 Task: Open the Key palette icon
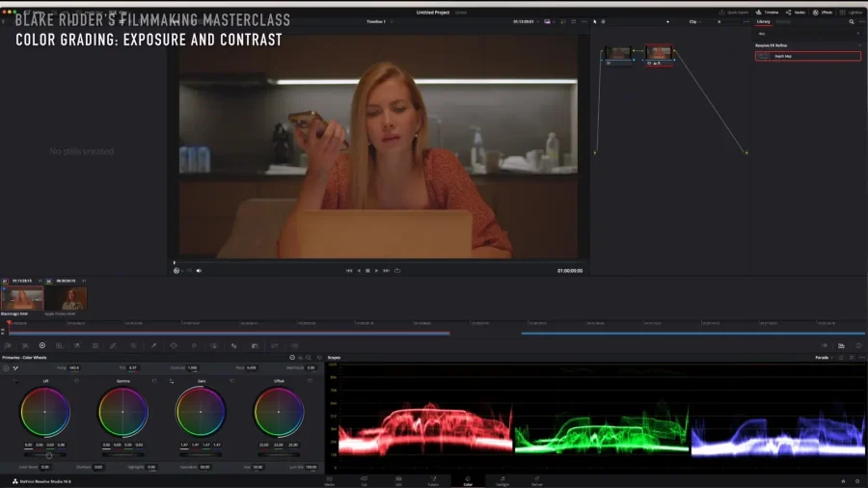(x=255, y=346)
